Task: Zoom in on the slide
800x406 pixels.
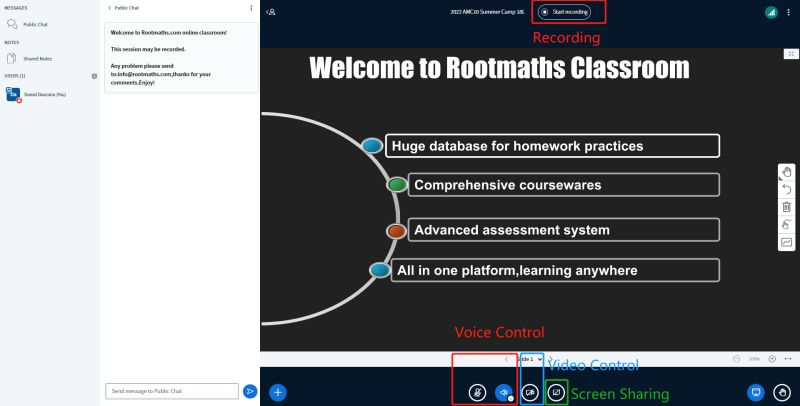Action: pyautogui.click(x=772, y=359)
